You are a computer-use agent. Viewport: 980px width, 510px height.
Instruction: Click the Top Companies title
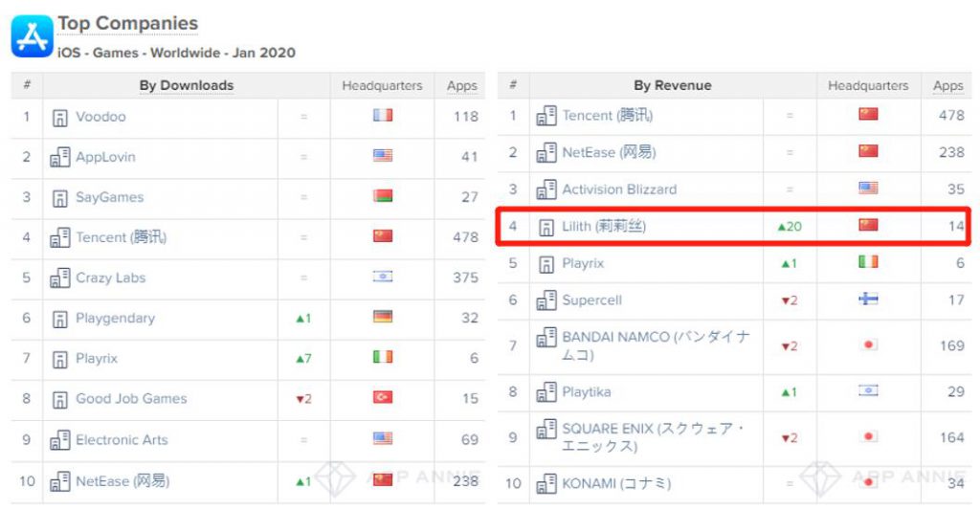(x=128, y=24)
